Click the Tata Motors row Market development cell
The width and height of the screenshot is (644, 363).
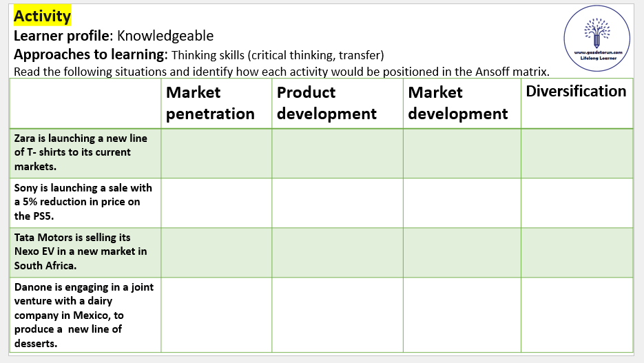pyautogui.click(x=461, y=252)
